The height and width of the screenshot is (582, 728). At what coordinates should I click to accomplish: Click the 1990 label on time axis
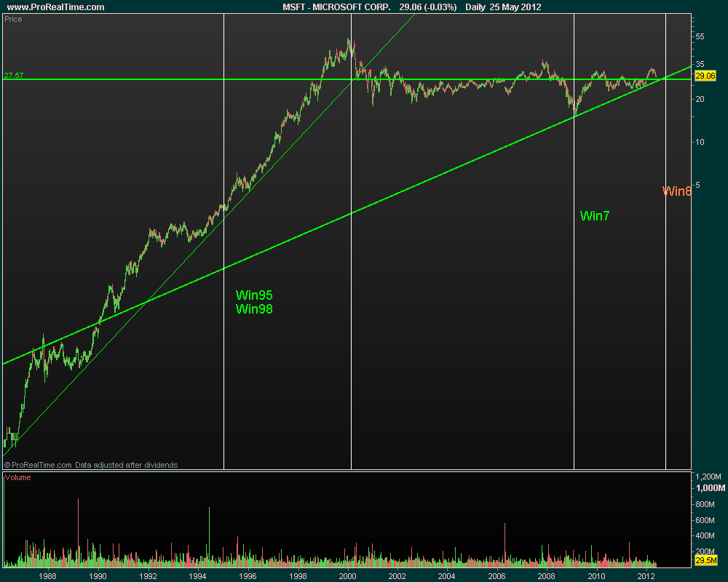tap(98, 576)
